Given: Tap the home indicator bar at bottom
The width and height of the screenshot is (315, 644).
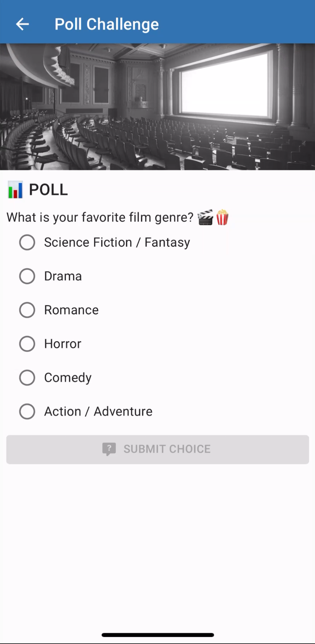Looking at the screenshot, I should pyautogui.click(x=158, y=635).
